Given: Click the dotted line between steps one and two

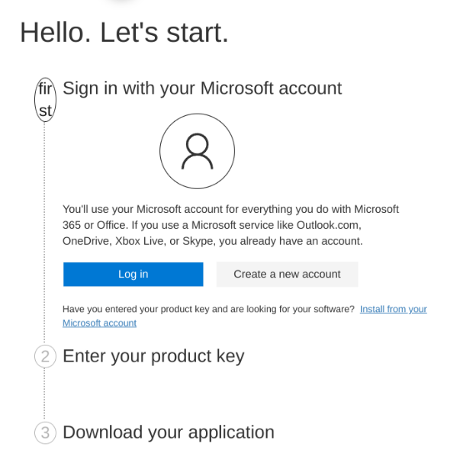Looking at the screenshot, I should coord(44,229).
